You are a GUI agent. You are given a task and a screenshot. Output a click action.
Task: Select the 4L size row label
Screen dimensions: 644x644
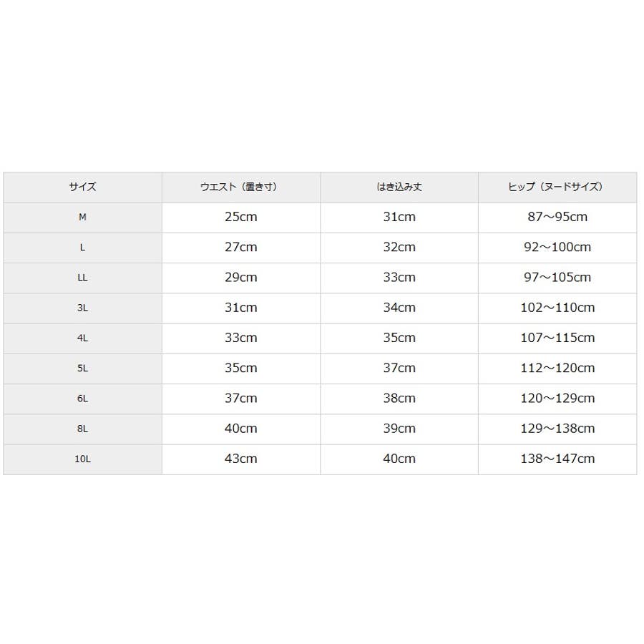click(x=82, y=338)
